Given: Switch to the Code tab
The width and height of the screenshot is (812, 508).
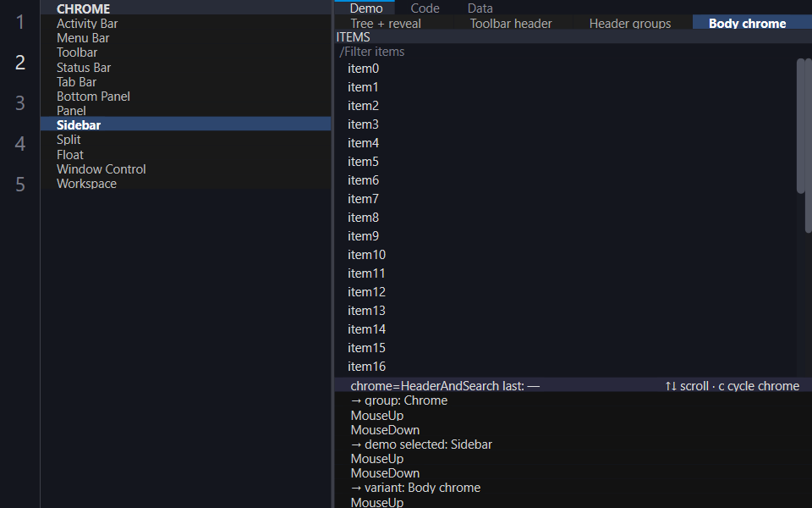Looking at the screenshot, I should click(425, 8).
